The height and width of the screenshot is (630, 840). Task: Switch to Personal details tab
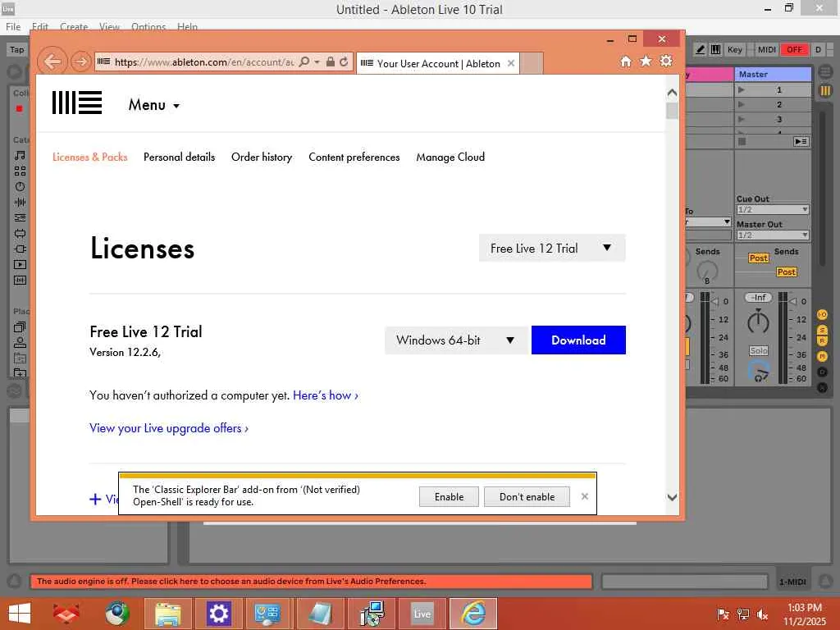tap(179, 157)
